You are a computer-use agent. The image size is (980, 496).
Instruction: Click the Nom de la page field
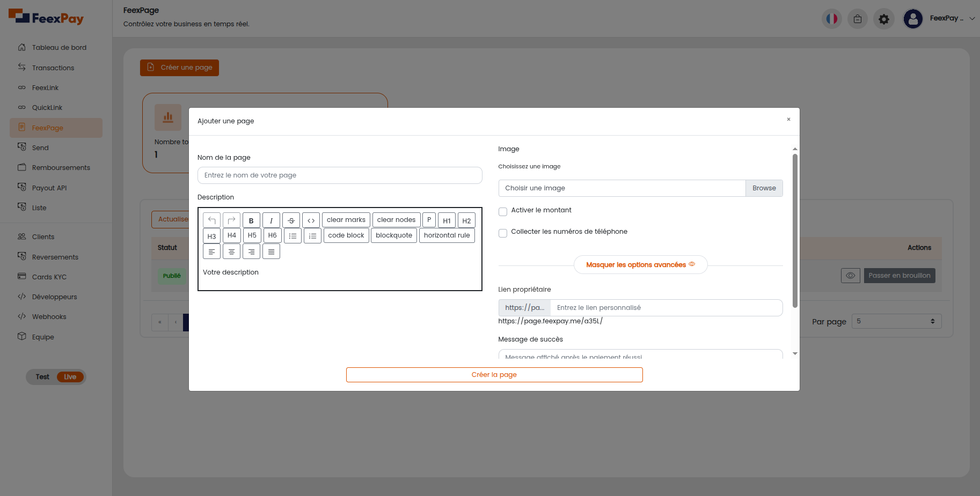(340, 175)
